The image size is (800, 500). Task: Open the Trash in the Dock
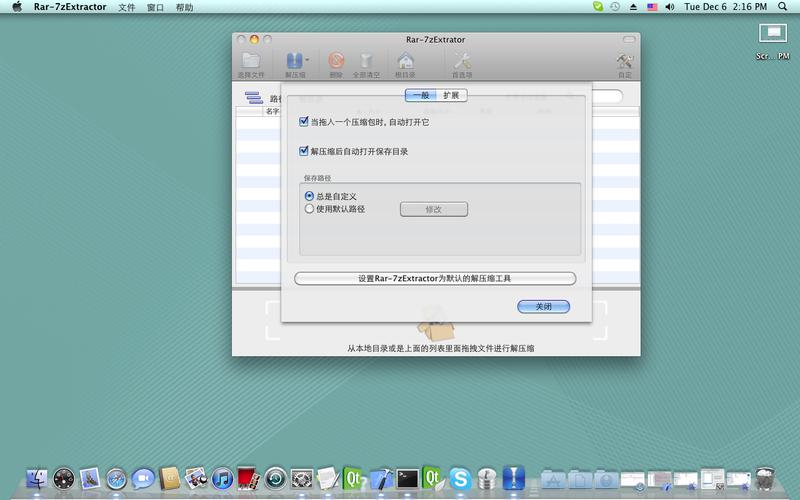point(765,479)
